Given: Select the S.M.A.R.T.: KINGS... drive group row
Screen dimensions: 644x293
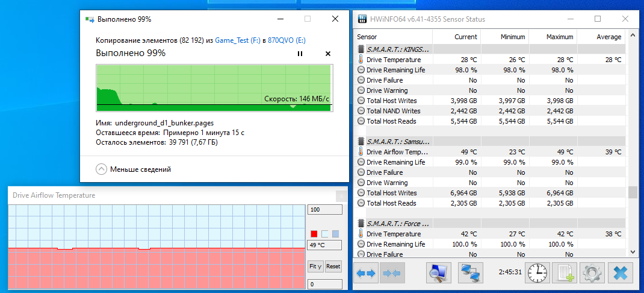Looking at the screenshot, I should (489, 49).
